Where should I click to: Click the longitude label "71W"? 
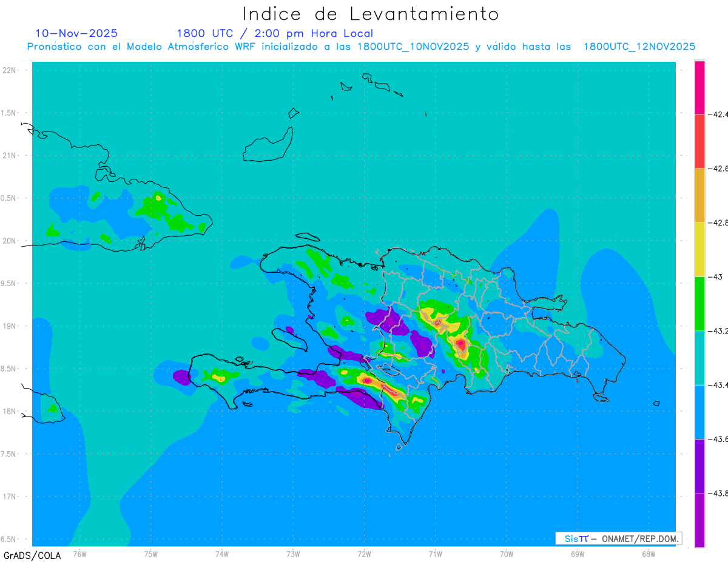click(x=435, y=554)
